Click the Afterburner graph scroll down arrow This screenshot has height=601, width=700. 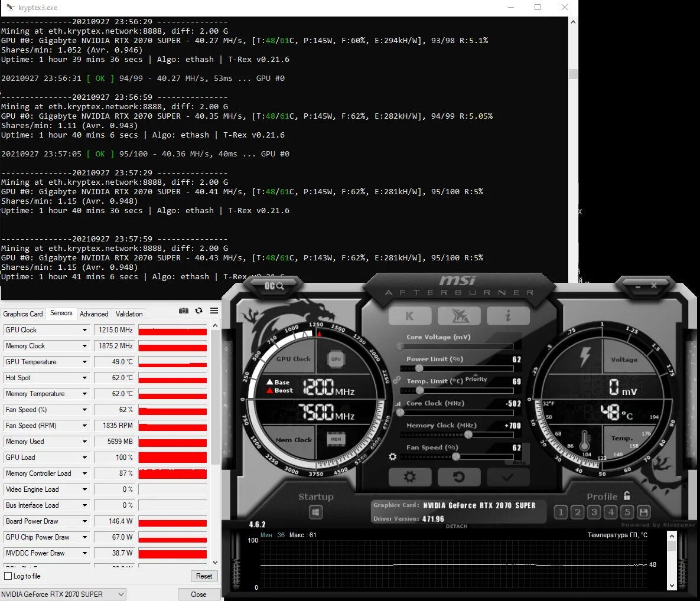click(672, 586)
